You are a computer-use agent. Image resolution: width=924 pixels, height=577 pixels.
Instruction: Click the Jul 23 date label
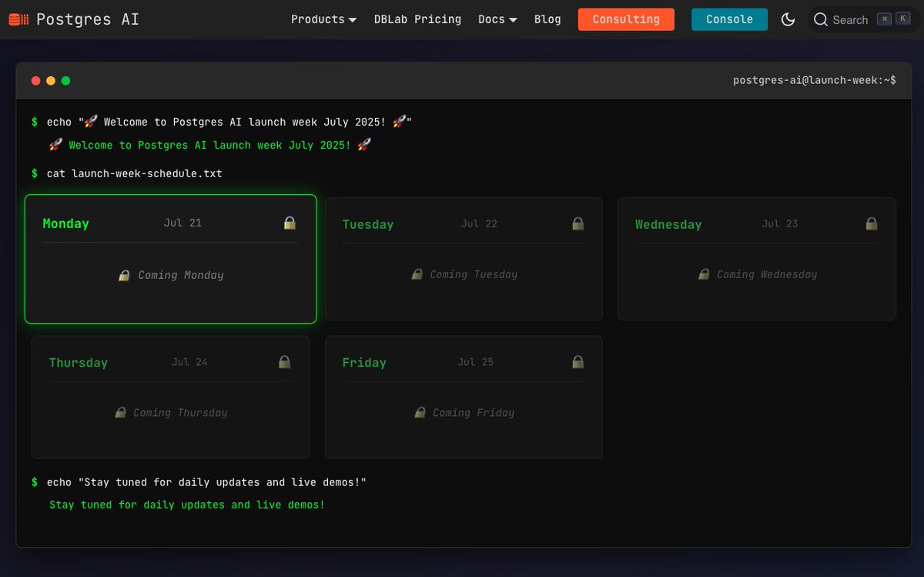[x=780, y=223]
